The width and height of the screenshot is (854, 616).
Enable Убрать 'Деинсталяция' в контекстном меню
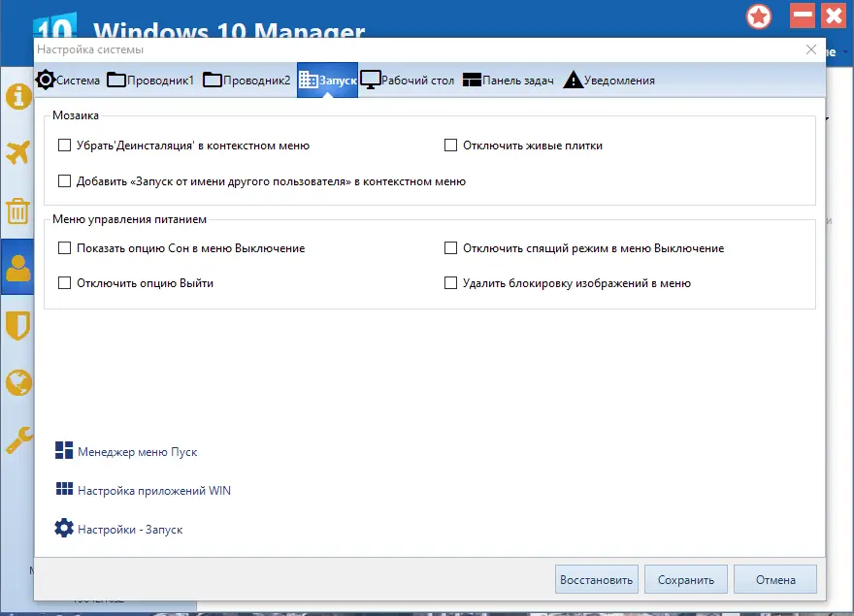click(64, 145)
